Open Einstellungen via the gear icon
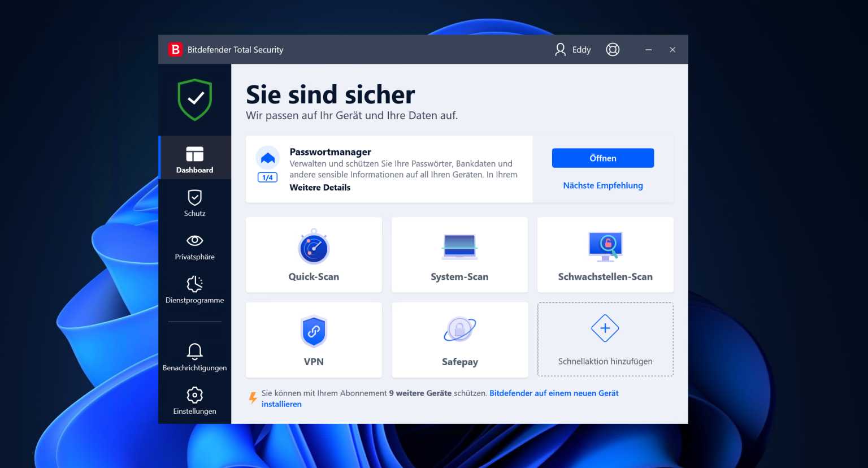Screen dimensions: 868x468 194,400
